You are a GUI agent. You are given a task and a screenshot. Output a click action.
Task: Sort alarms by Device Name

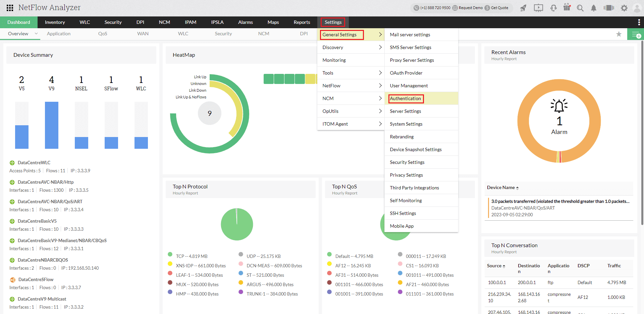click(x=503, y=188)
